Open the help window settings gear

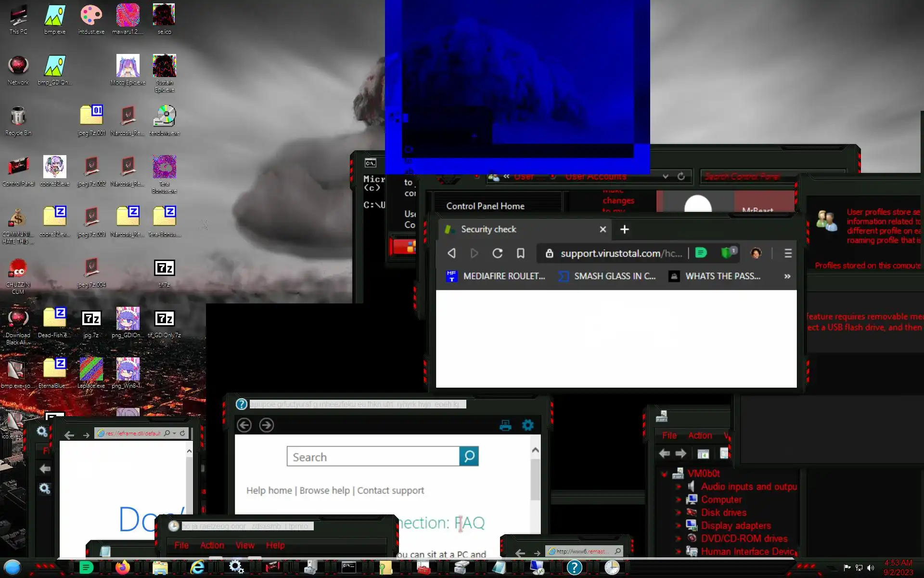coord(528,425)
